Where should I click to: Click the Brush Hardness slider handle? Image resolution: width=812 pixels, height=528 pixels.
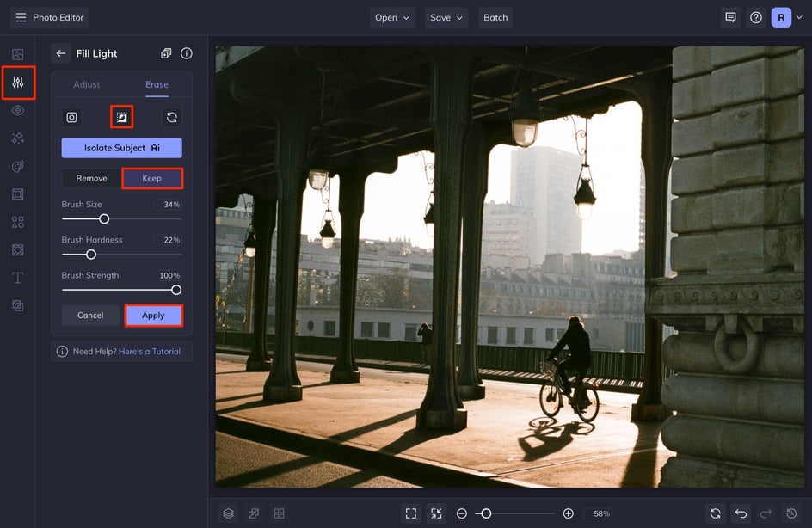[91, 255]
